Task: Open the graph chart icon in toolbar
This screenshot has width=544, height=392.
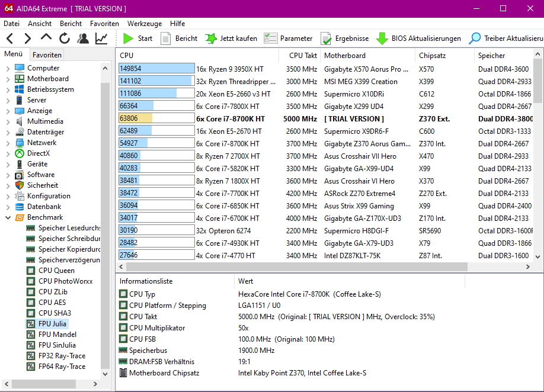Action: pyautogui.click(x=101, y=38)
